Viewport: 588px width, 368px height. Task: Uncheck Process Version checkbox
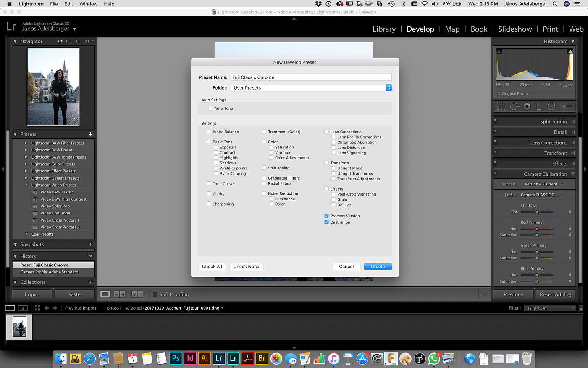326,216
